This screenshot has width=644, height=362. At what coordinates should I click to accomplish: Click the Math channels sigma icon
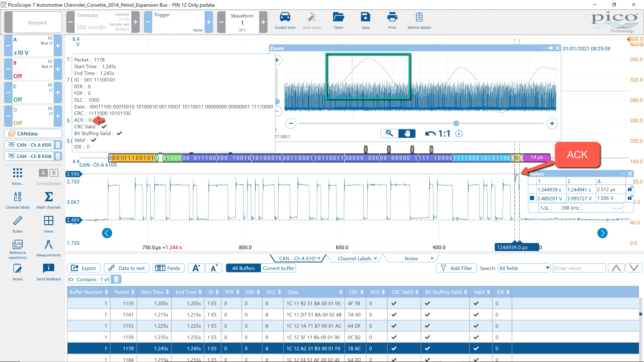pos(48,197)
